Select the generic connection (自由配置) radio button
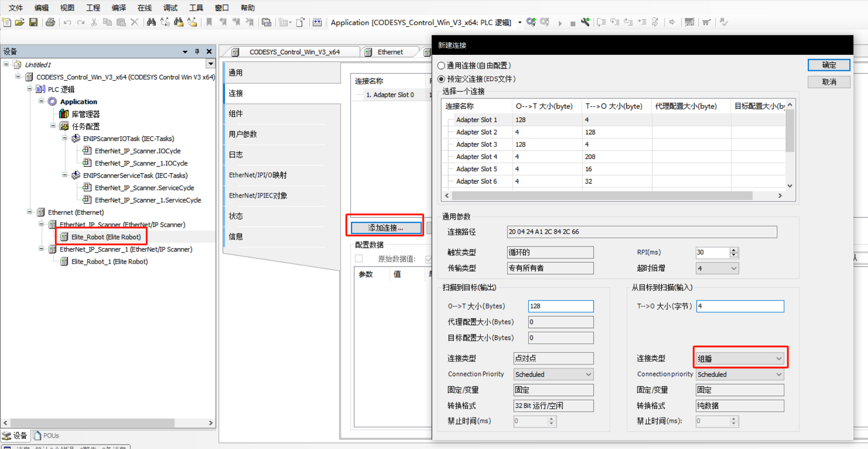Screen dimensions: 868x449 coord(441,66)
